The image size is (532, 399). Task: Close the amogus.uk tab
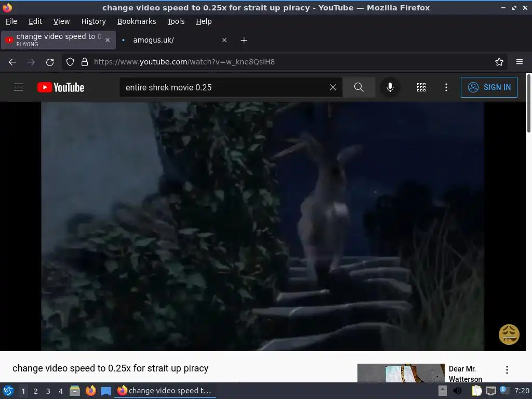[x=224, y=40]
